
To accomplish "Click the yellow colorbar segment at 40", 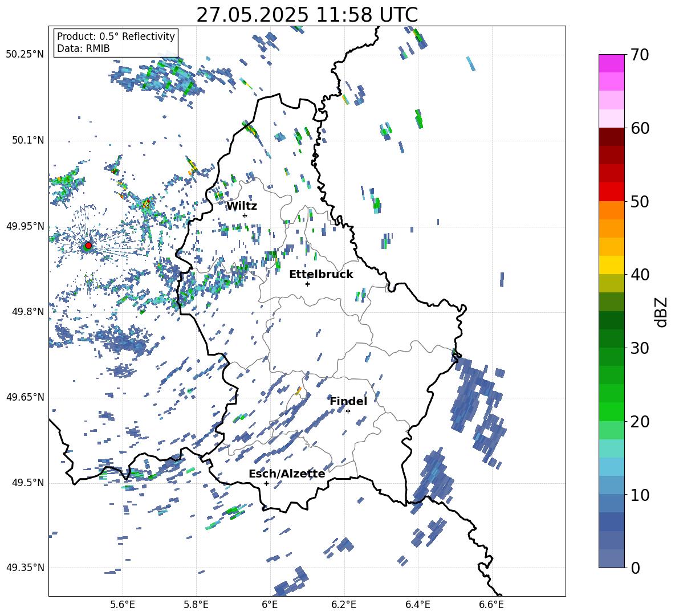I will point(612,265).
